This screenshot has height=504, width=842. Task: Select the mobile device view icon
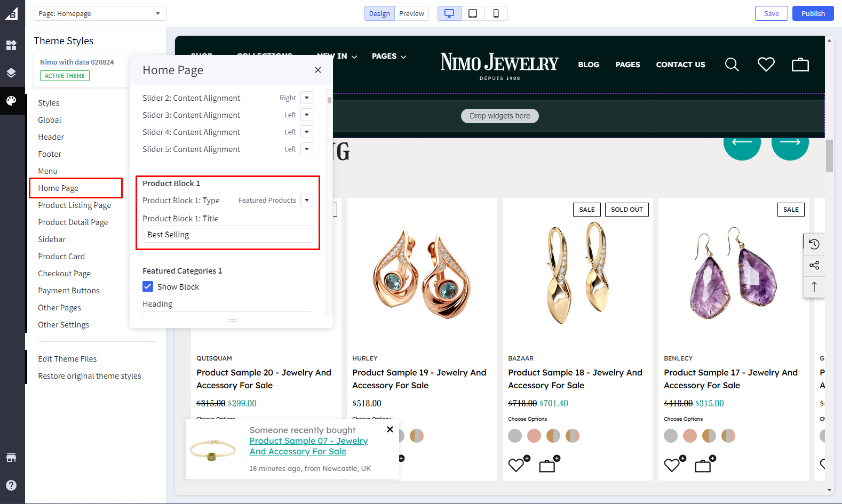tap(496, 13)
